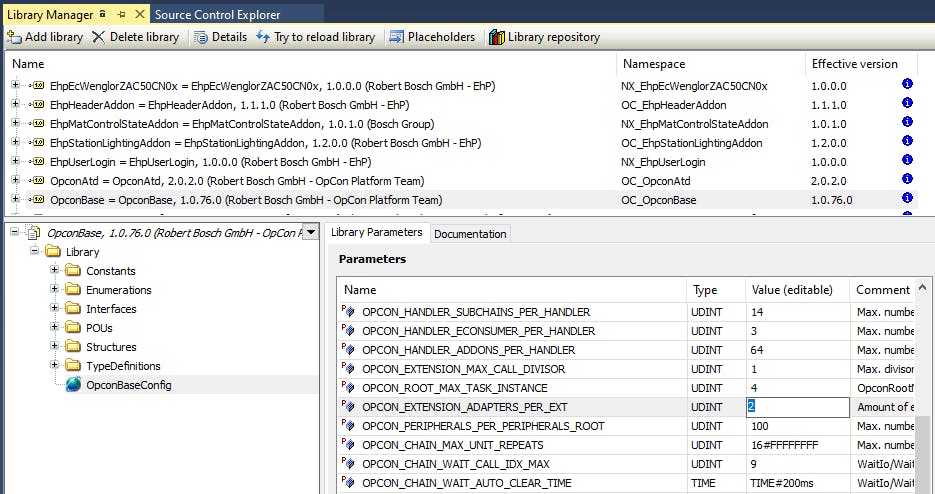935x494 pixels.
Task: Expand the EhpHeaderAddon library row
Action: (15, 104)
